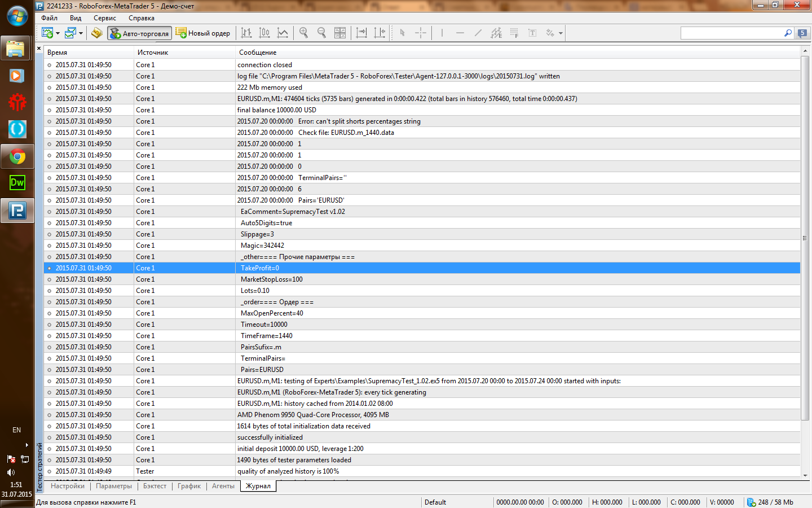
Task: Select the Журнал tab
Action: (258, 486)
